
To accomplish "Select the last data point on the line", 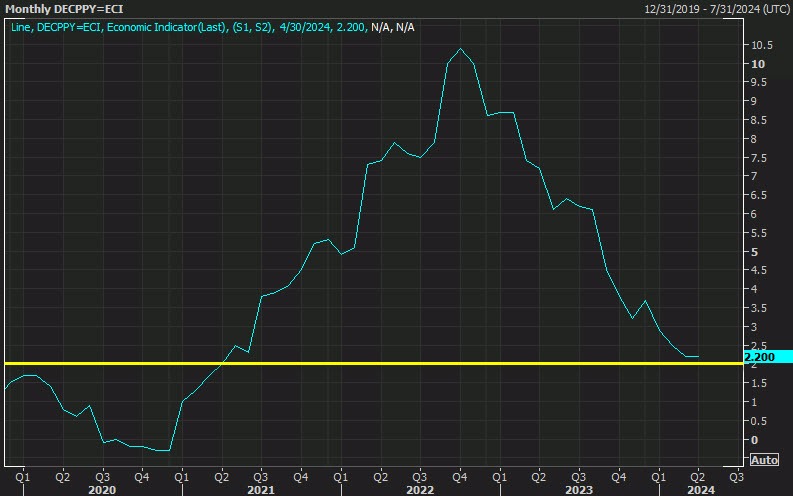I will tap(697, 357).
